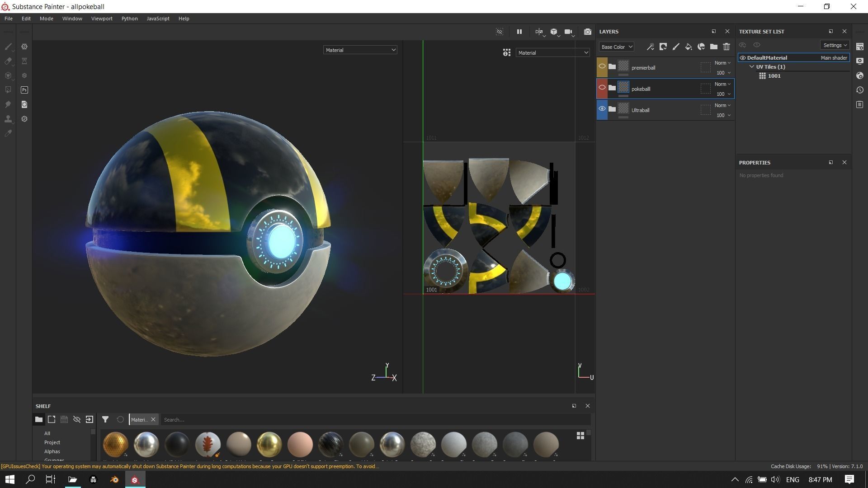This screenshot has width=868, height=488.
Task: Open the camera selection options
Action: pyautogui.click(x=569, y=32)
